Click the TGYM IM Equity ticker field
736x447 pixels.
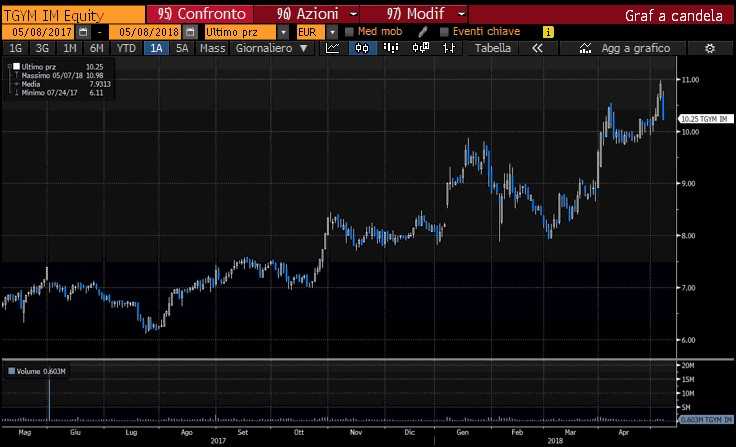pos(73,15)
